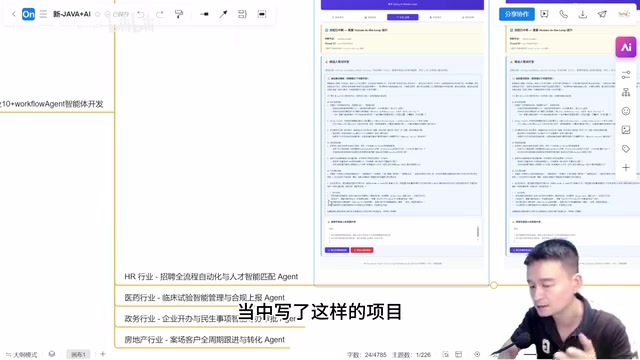Open the user avatar menu
Viewport: 640px width, 360px height.
click(x=624, y=14)
